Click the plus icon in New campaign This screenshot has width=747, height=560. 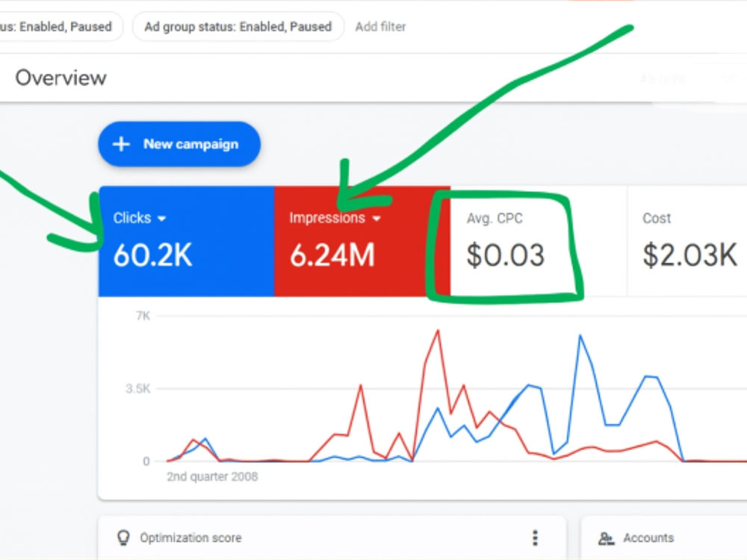click(121, 144)
